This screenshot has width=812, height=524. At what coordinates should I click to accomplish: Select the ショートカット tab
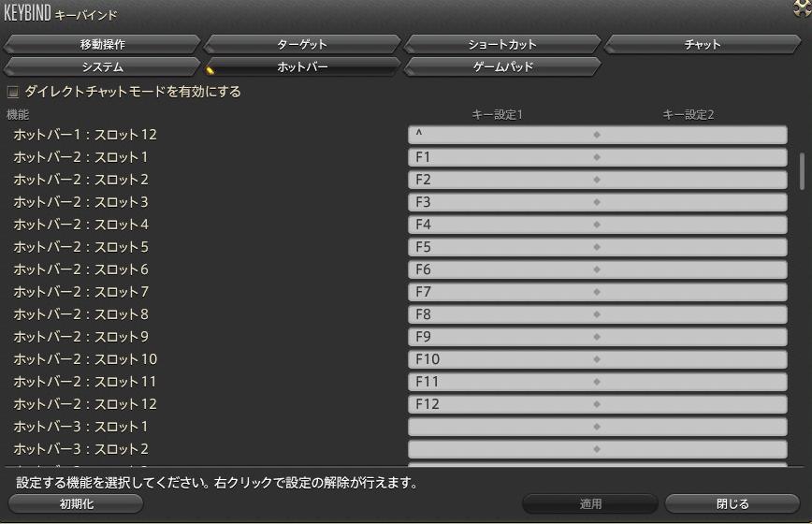pyautogui.click(x=502, y=45)
